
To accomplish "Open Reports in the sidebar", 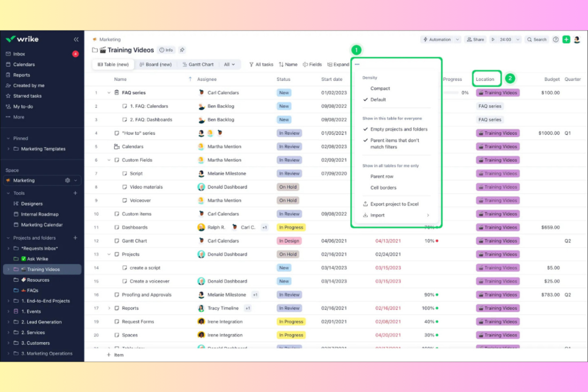I will point(21,75).
